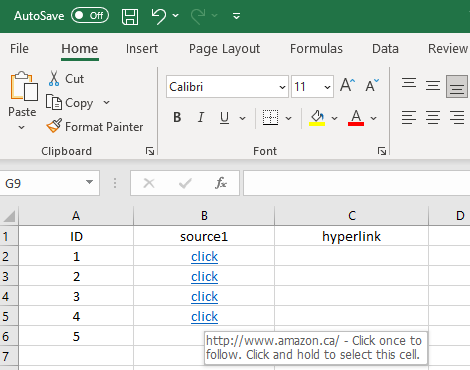Follow the click link in row 3
The width and height of the screenshot is (470, 370).
pos(204,277)
